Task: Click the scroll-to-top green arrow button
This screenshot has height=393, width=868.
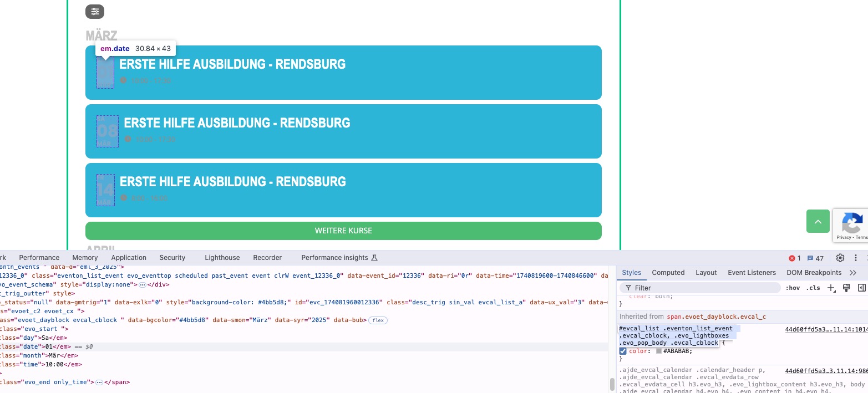Action: tap(818, 221)
